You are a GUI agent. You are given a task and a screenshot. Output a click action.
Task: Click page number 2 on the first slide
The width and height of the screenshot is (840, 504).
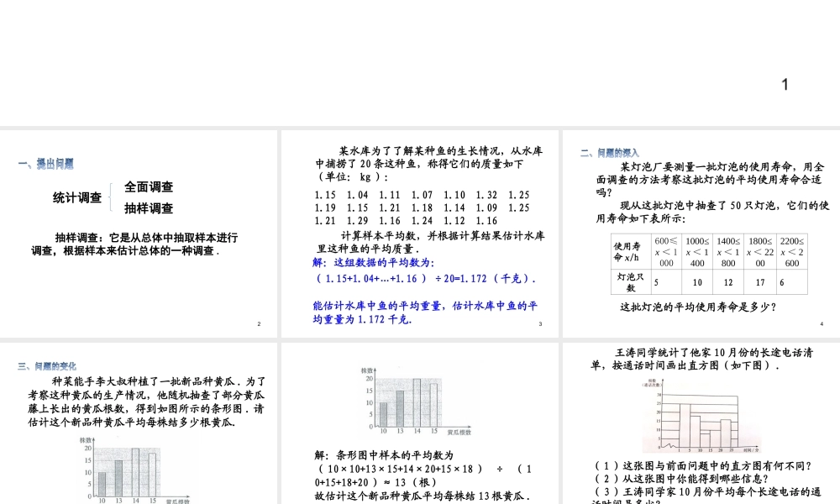[259, 323]
